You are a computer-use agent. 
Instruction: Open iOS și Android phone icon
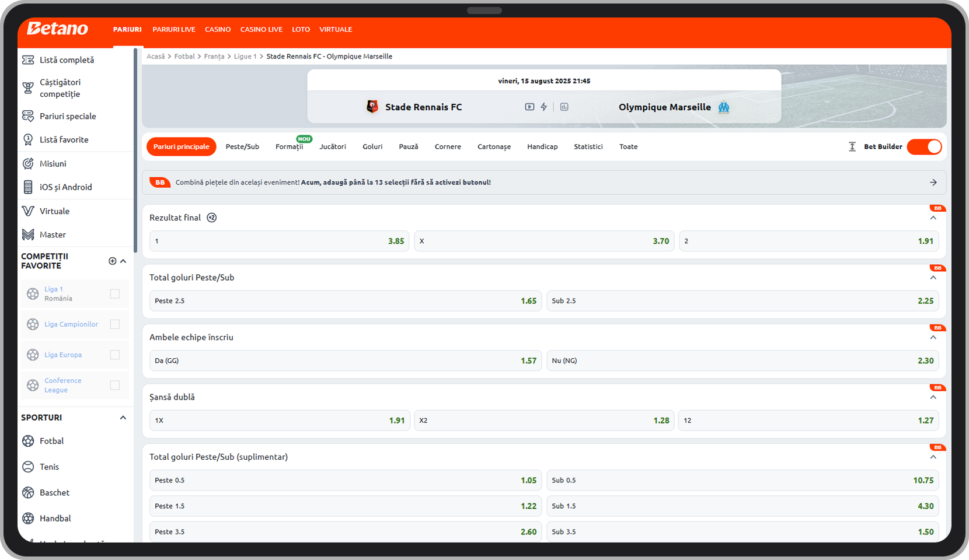pyautogui.click(x=28, y=187)
